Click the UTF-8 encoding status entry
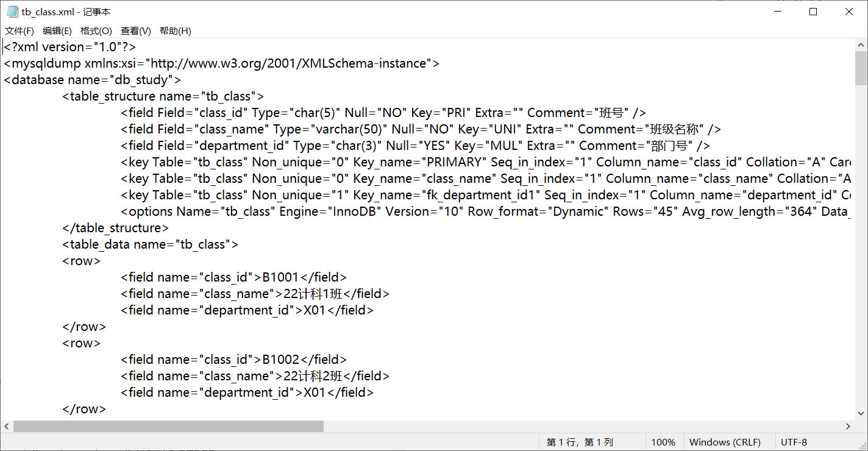The height and width of the screenshot is (451, 868). pyautogui.click(x=794, y=442)
